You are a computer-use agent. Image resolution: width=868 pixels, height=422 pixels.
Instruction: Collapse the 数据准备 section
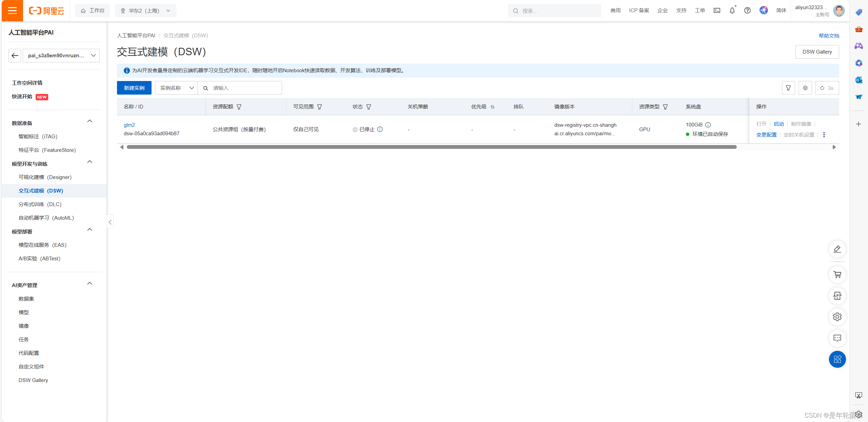click(x=90, y=121)
